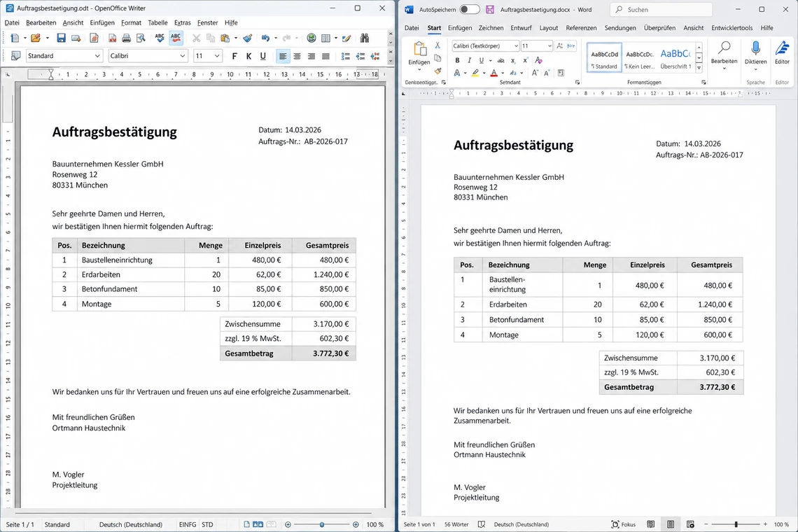798x532 pixels.
Task: Toggle numbered list in OpenOffice Writer
Action: pyautogui.click(x=346, y=56)
